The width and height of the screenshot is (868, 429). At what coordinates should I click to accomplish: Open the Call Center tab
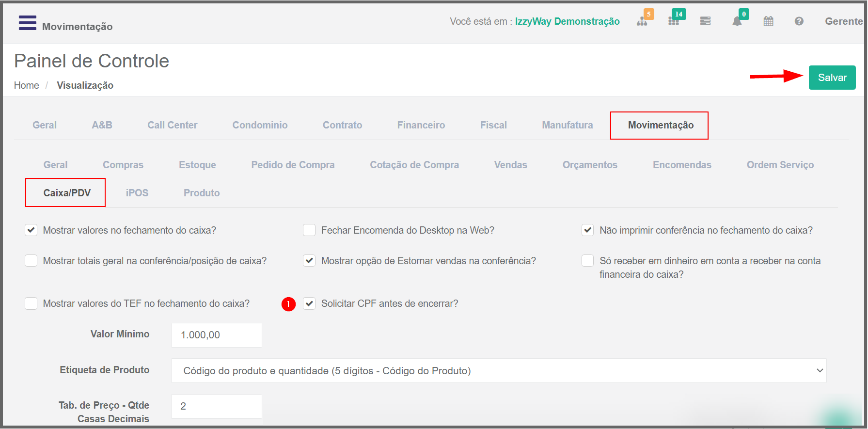(x=173, y=125)
